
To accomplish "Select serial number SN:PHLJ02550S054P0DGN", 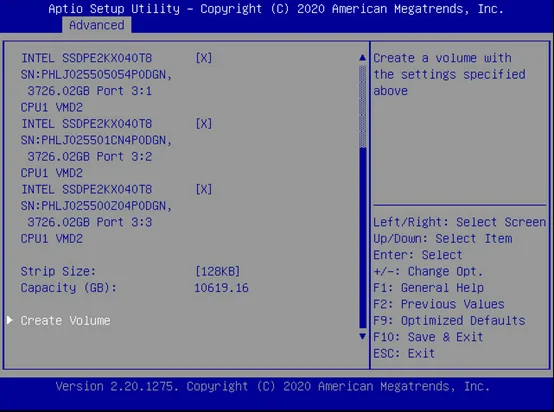I will click(96, 75).
